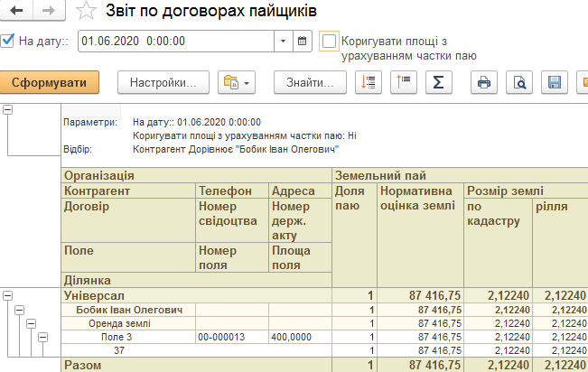Image resolution: width=588 pixels, height=372 pixels.
Task: Add report to favorites with star icon
Action: [86, 11]
